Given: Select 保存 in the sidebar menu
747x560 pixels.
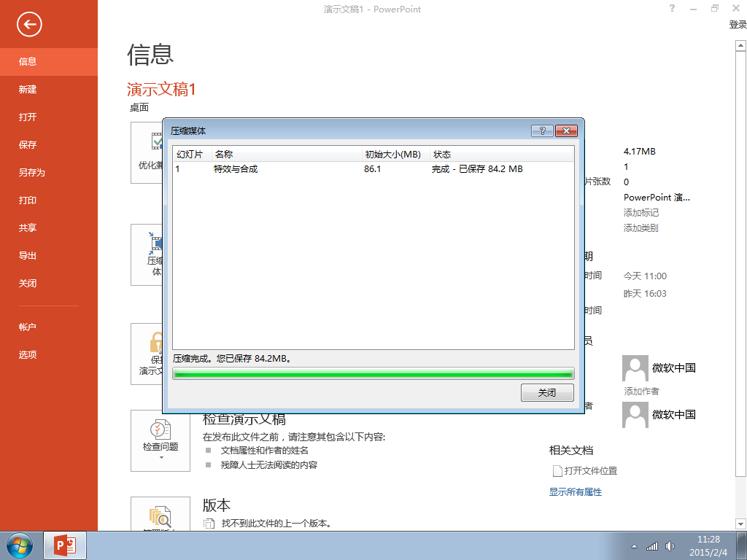Looking at the screenshot, I should [49, 145].
